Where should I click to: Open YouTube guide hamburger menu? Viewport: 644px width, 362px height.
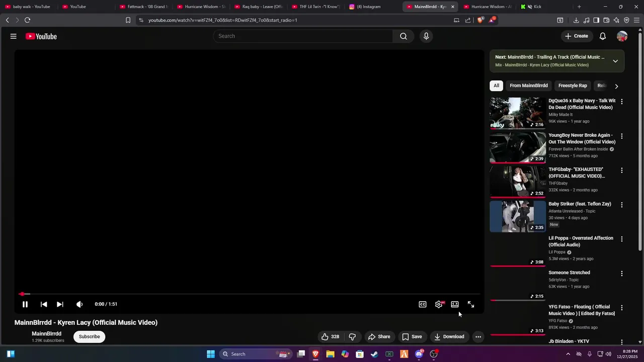14,36
